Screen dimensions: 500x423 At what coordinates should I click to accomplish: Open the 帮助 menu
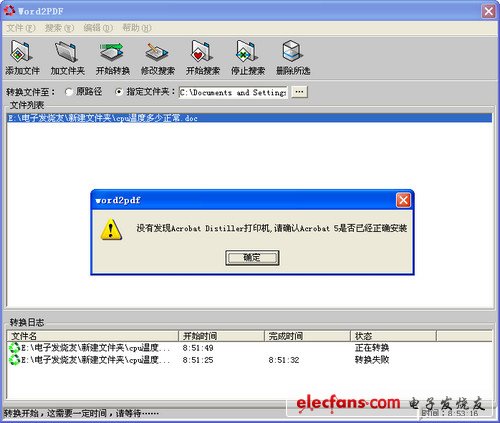tap(137, 28)
